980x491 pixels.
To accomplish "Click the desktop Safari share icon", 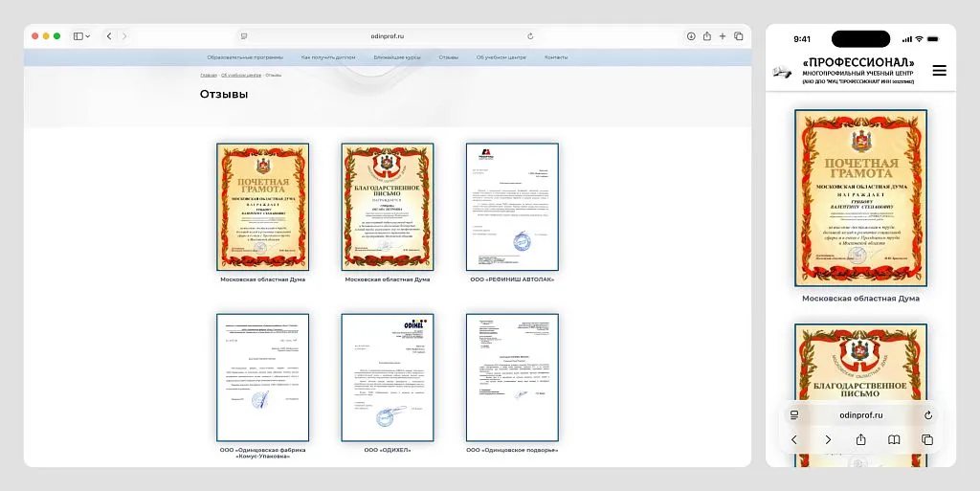I will pos(707,36).
